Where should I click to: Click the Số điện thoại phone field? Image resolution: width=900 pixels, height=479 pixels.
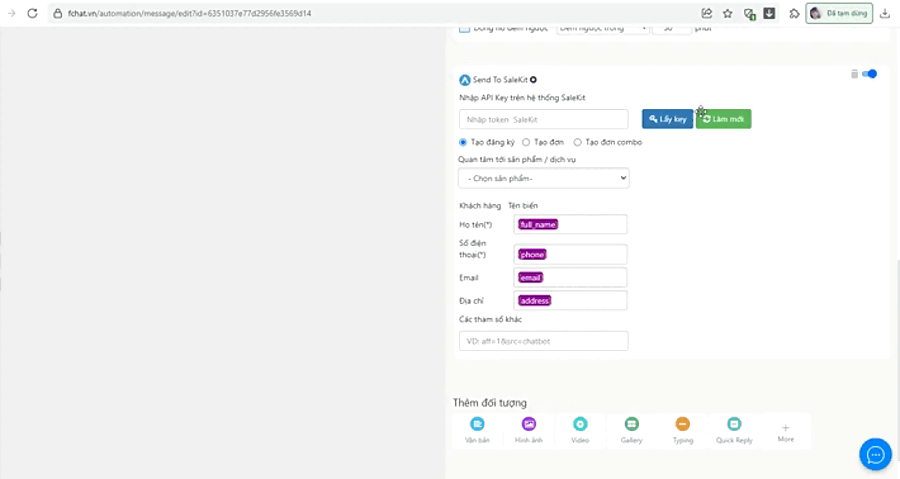[570, 254]
